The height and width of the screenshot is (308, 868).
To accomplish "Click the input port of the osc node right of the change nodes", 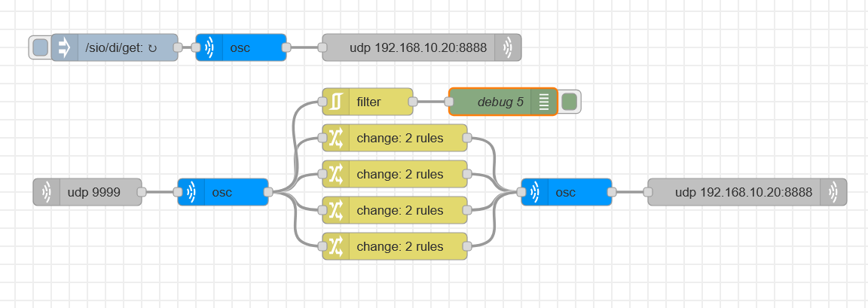I will click(x=521, y=192).
